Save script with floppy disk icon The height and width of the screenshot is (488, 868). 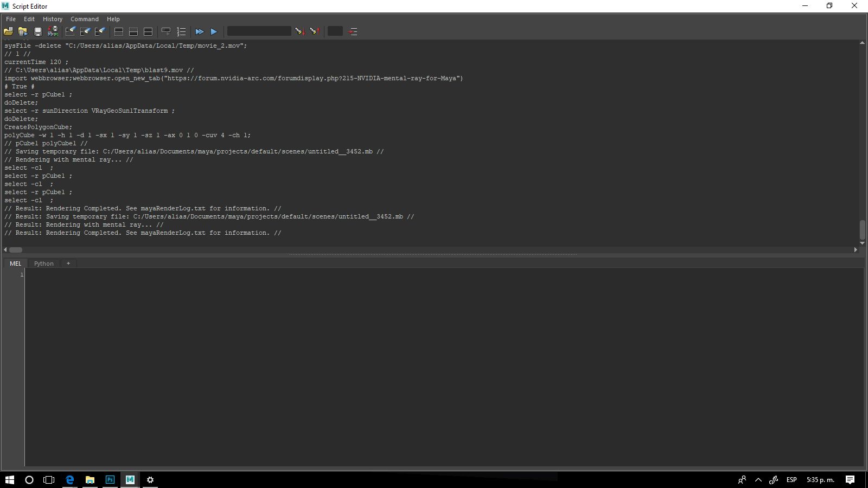tap(38, 31)
